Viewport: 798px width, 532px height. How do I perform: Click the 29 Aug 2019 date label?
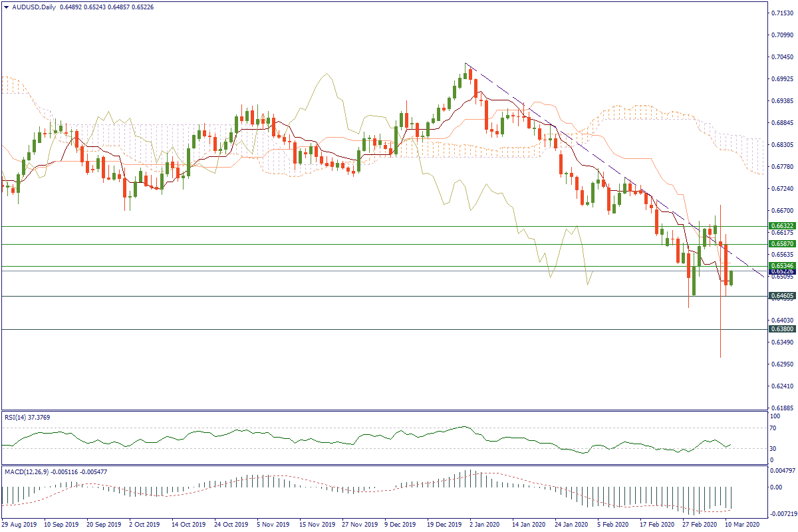pos(19,525)
